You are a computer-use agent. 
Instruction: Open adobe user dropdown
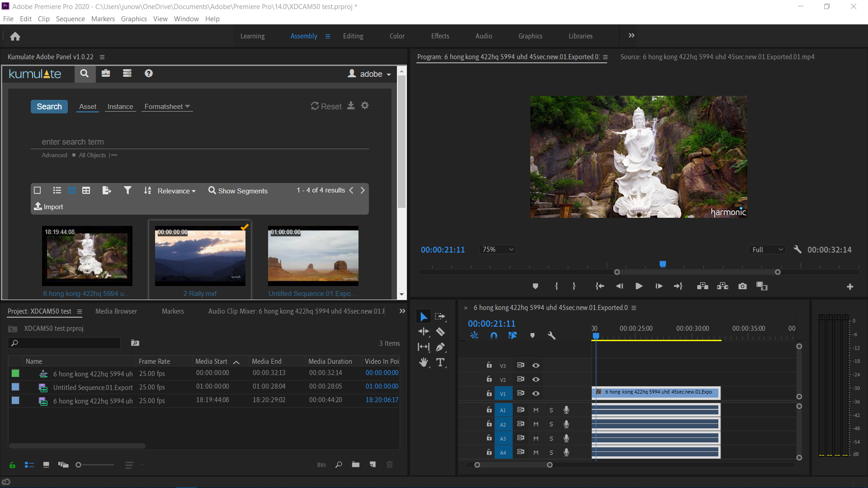(369, 74)
